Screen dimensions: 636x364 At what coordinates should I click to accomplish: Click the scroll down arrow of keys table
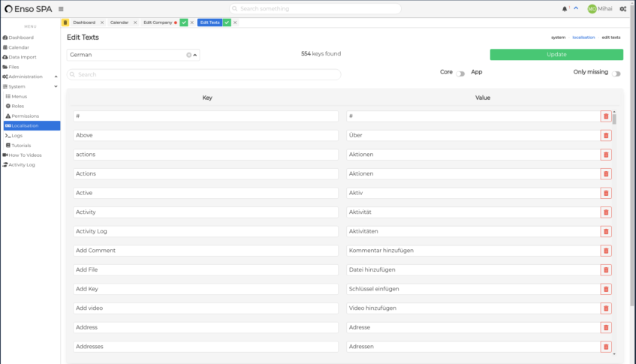click(614, 353)
